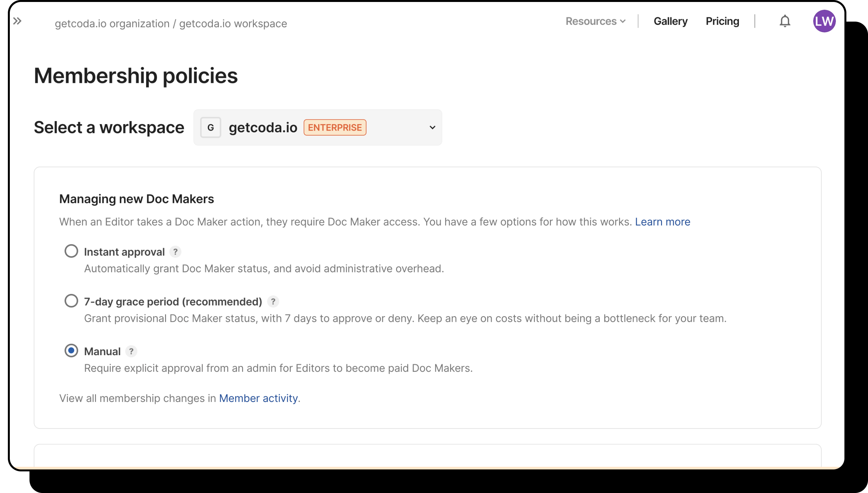Click the workspace selector chevron arrow
The height and width of the screenshot is (493, 868).
pyautogui.click(x=432, y=128)
